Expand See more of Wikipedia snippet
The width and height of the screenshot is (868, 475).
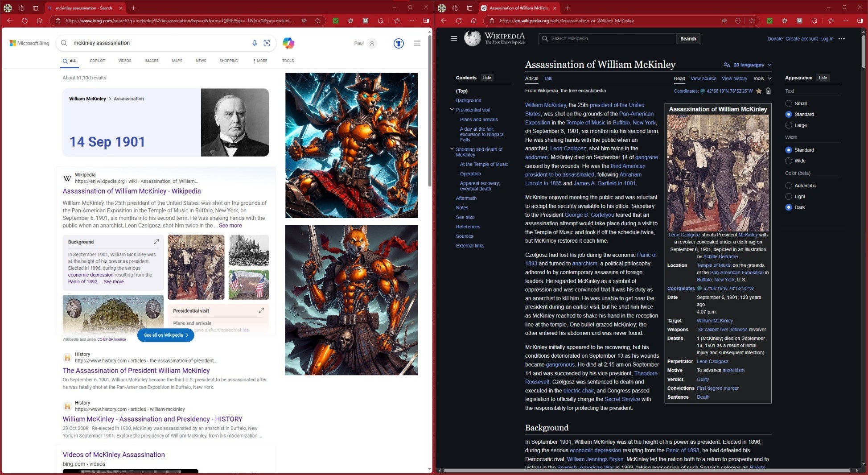point(230,226)
